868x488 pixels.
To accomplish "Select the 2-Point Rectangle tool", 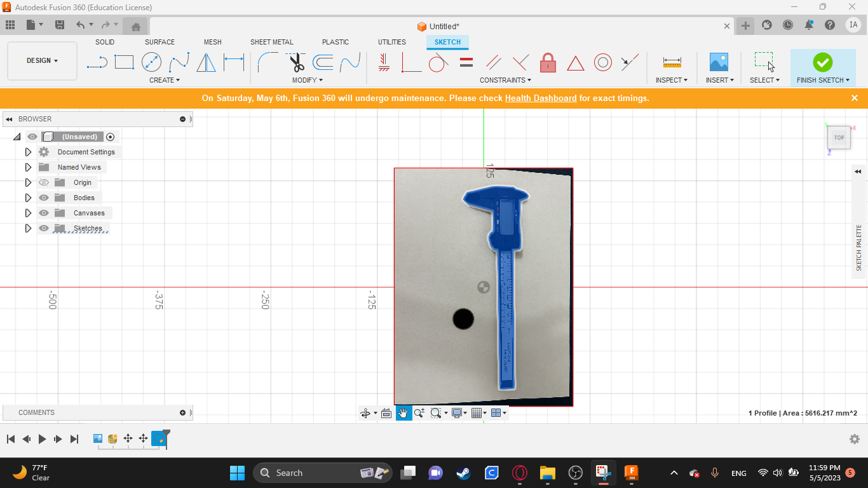I will coord(124,62).
